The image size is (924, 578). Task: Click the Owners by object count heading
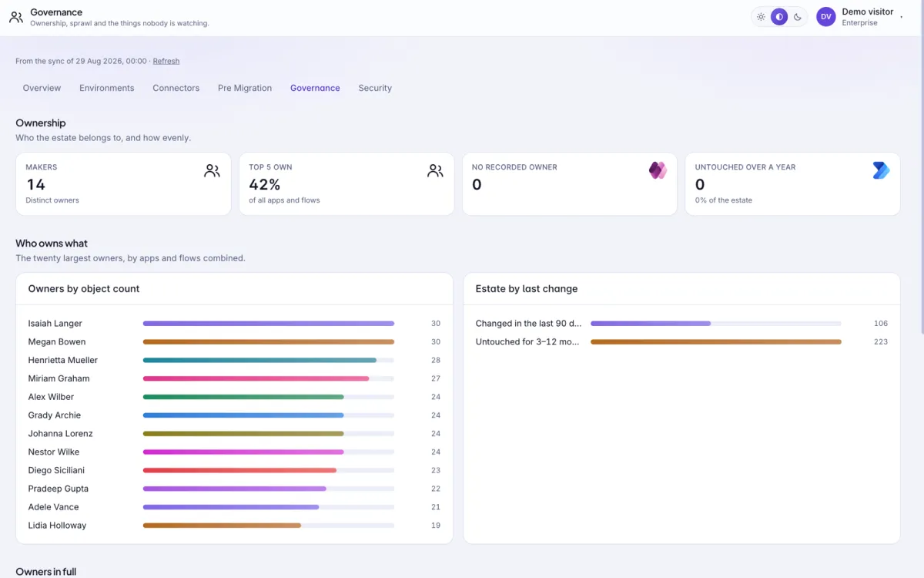click(x=84, y=289)
